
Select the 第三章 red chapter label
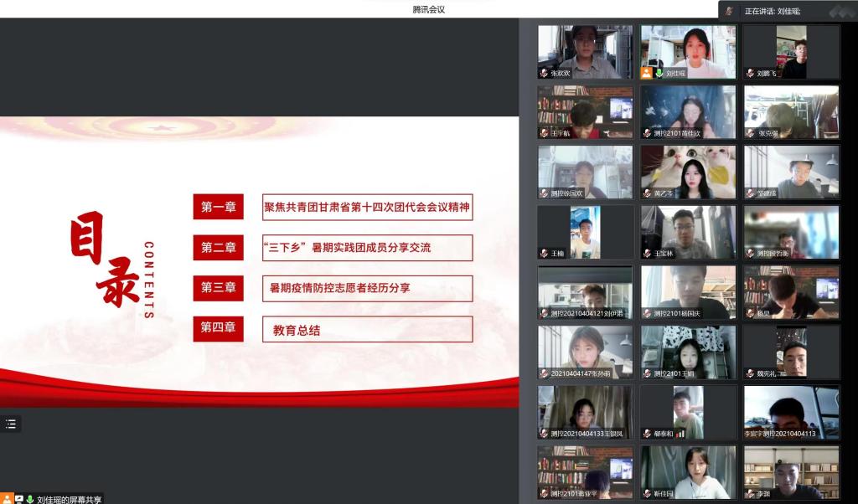[x=218, y=288]
